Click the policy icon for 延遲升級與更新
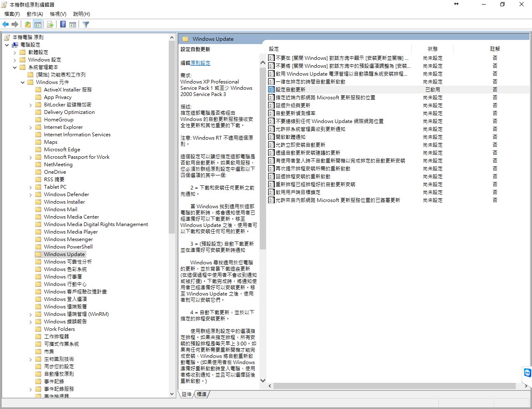The image size is (532, 409). coord(271,105)
